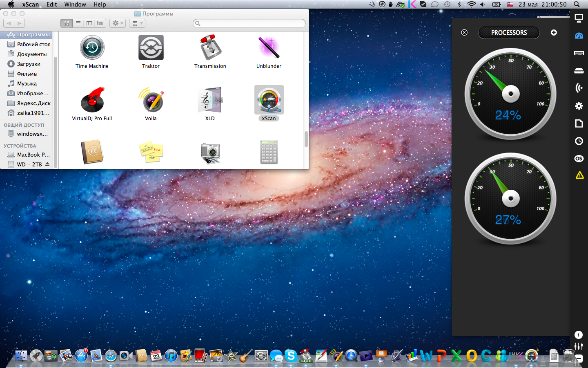Click the OS information icon in xScan
588x368 pixels.
point(579,159)
